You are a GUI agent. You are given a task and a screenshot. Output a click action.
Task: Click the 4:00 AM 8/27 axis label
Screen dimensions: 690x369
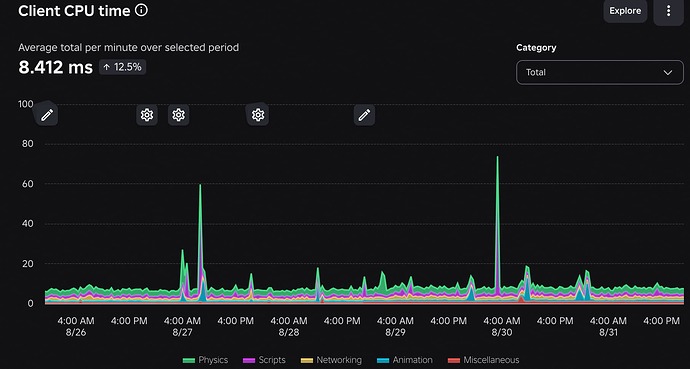coord(182,326)
